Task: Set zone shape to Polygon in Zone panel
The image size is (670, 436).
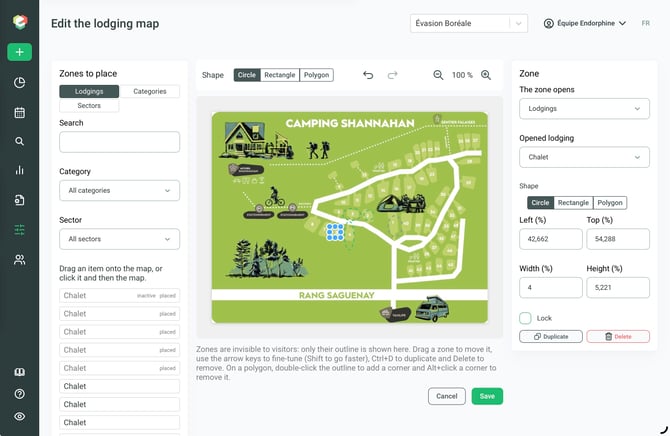Action: pyautogui.click(x=610, y=203)
